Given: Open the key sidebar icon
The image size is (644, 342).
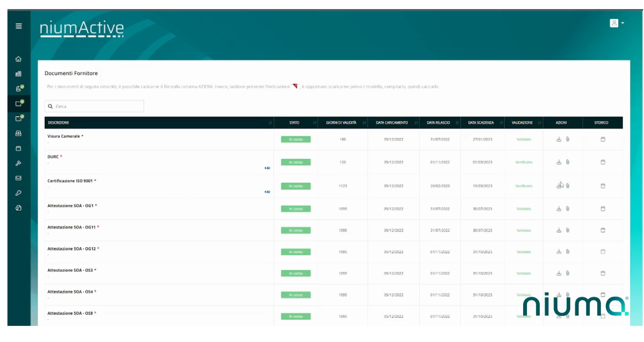Looking at the screenshot, I should [x=19, y=193].
